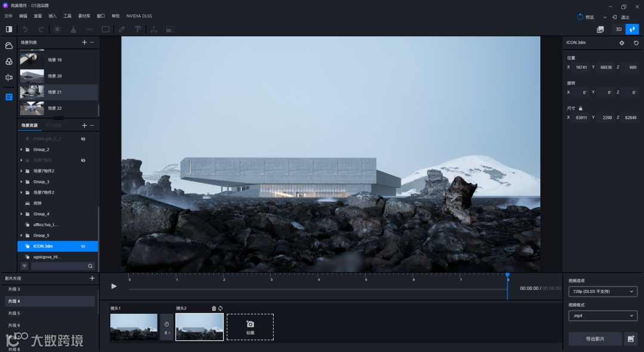
Task: Open the NVIDIA DLSS menu
Action: click(139, 16)
